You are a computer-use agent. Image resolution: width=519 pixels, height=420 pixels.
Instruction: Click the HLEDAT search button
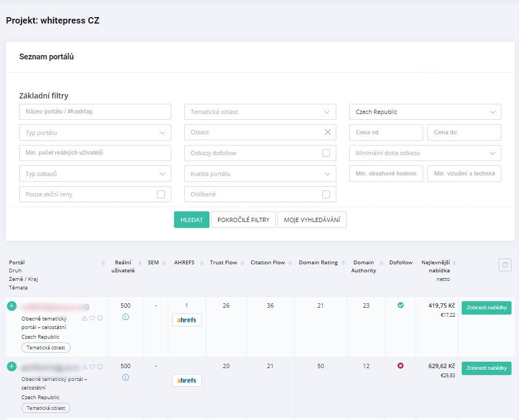click(192, 219)
